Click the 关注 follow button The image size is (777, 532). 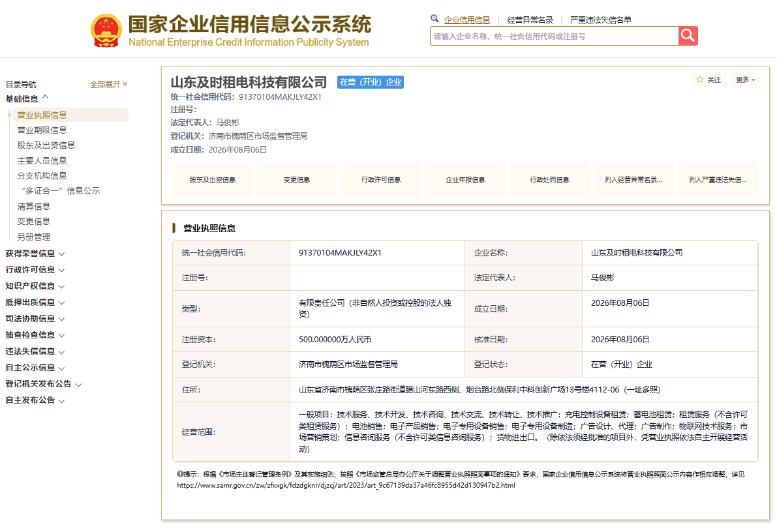pyautogui.click(x=708, y=80)
